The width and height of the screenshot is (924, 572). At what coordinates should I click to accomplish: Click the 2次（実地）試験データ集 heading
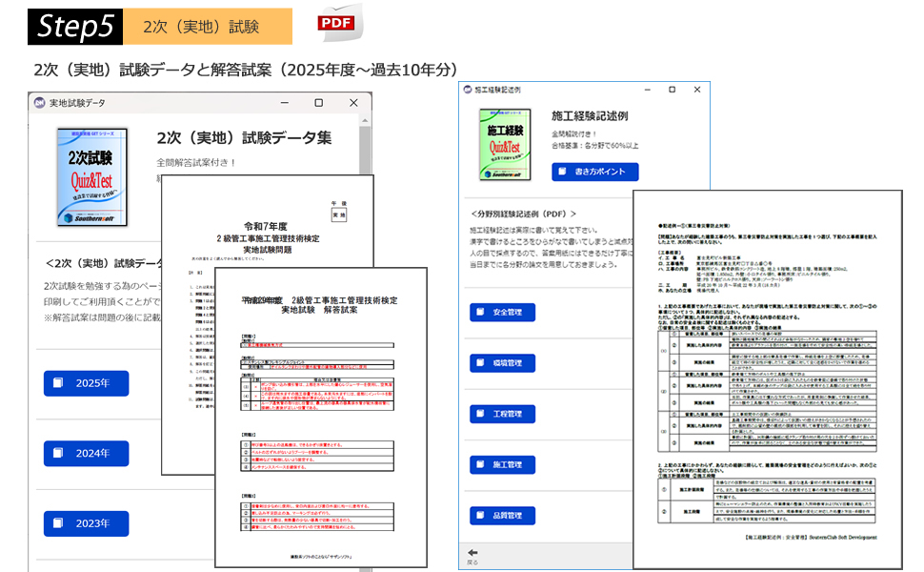tap(244, 138)
